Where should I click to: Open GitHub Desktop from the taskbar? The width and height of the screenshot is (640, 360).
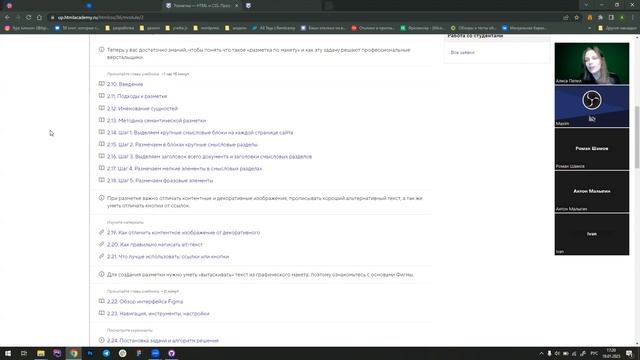171,353
